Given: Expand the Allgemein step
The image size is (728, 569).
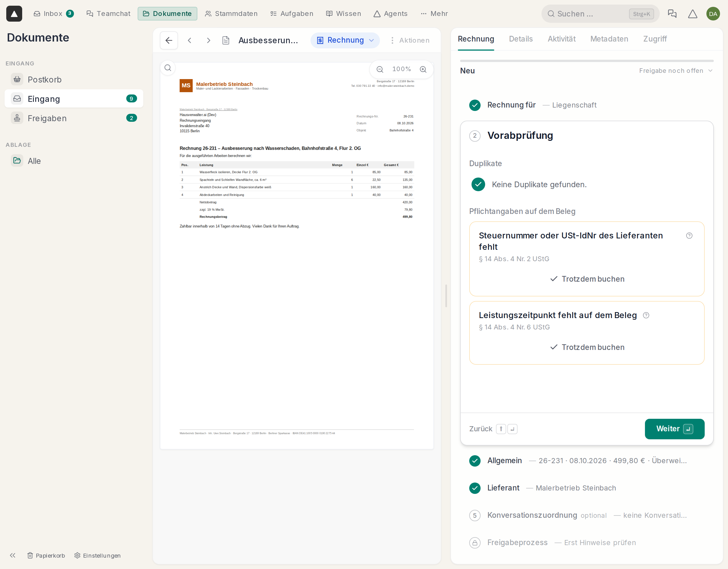Looking at the screenshot, I should (587, 461).
